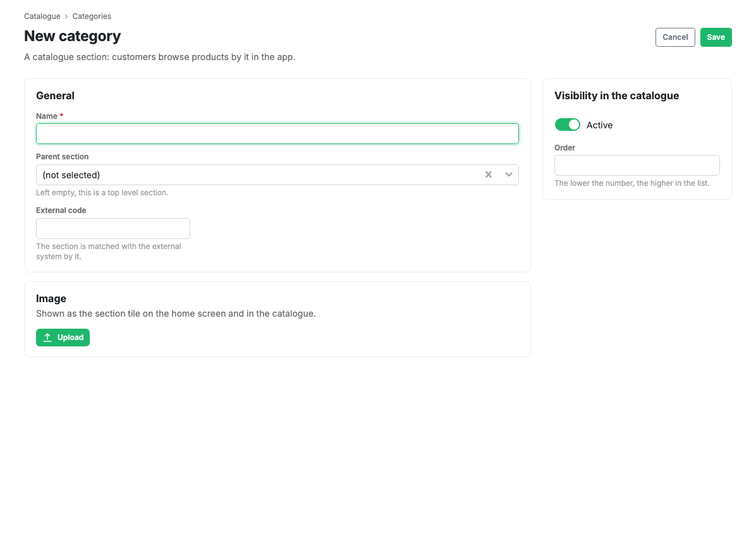The image size is (756, 536).
Task: Click the Save button
Action: tap(716, 37)
